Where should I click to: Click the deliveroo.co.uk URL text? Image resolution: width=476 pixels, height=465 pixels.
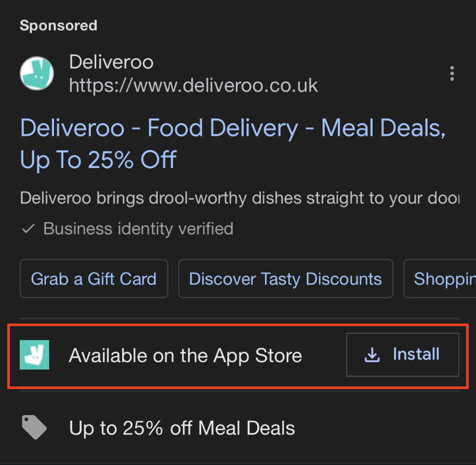click(x=193, y=85)
